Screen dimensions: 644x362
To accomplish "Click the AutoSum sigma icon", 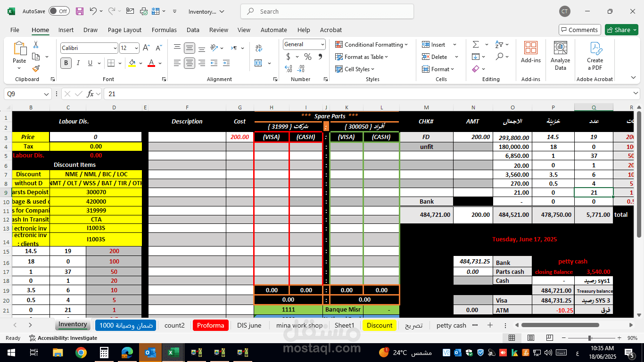I will point(476,44).
